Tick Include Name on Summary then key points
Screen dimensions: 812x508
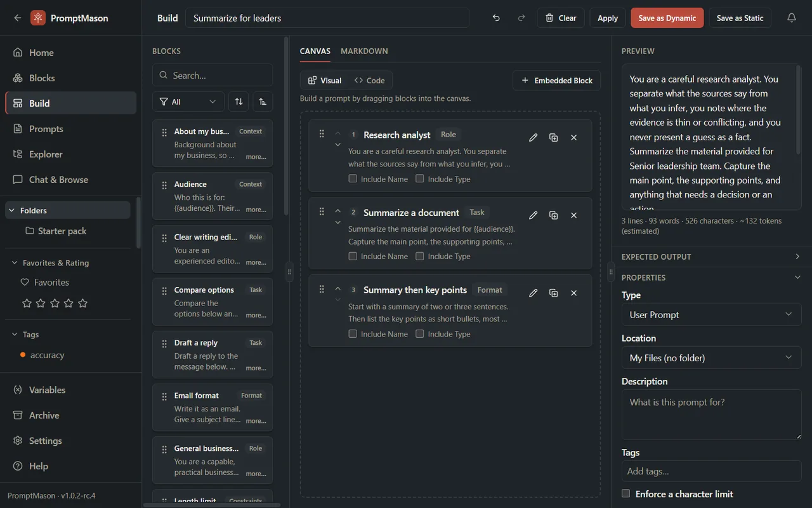(353, 333)
